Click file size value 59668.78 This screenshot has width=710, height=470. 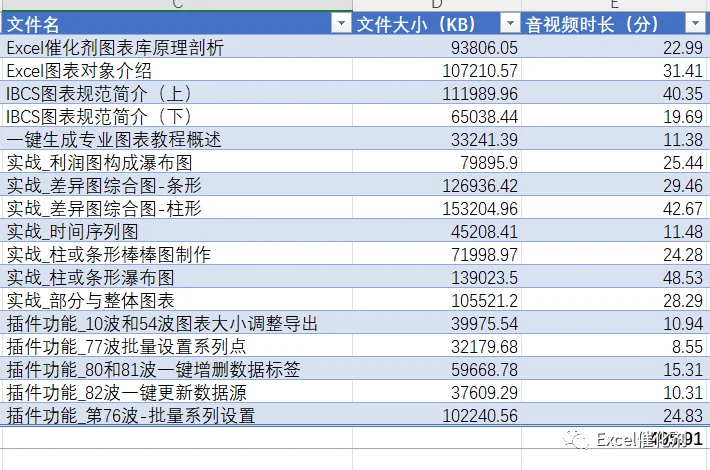click(x=484, y=369)
